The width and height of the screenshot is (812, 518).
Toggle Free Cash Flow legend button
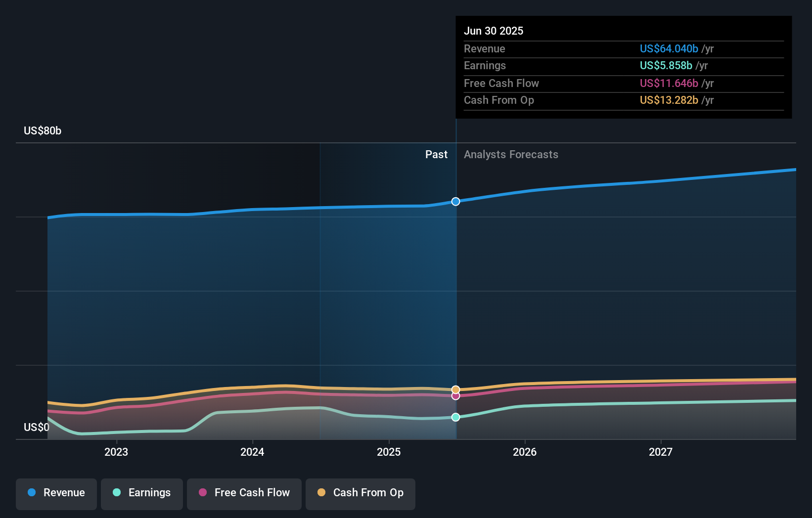click(x=244, y=493)
